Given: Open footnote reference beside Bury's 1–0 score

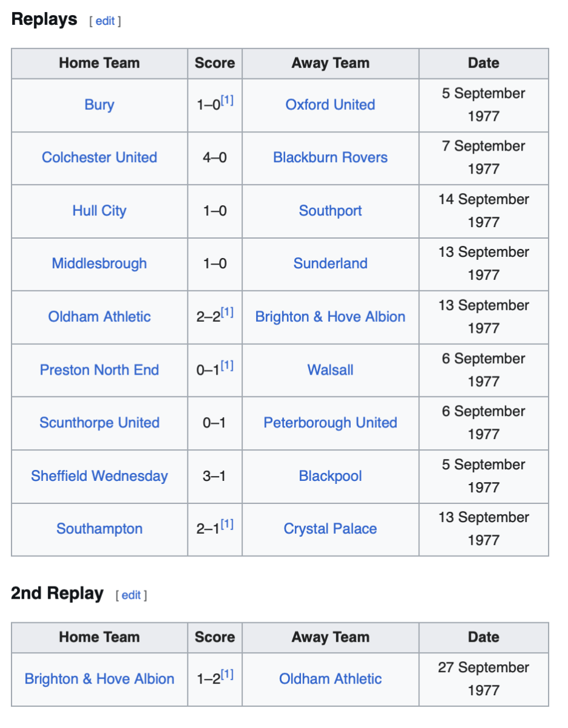Looking at the screenshot, I should (x=227, y=100).
